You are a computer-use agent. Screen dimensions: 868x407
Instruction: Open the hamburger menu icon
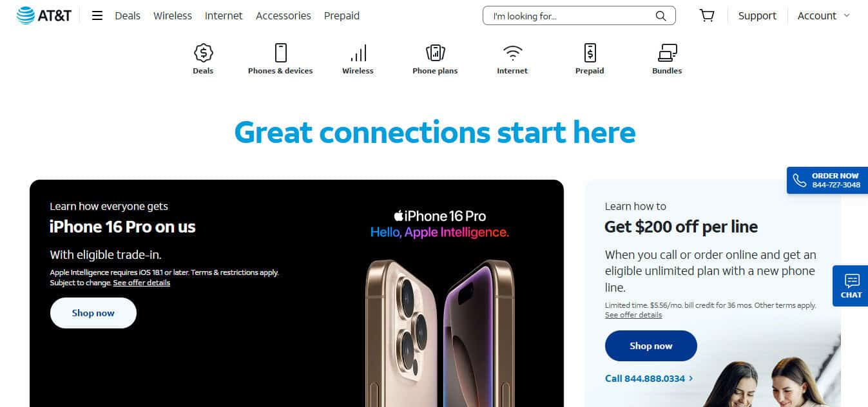tap(97, 15)
